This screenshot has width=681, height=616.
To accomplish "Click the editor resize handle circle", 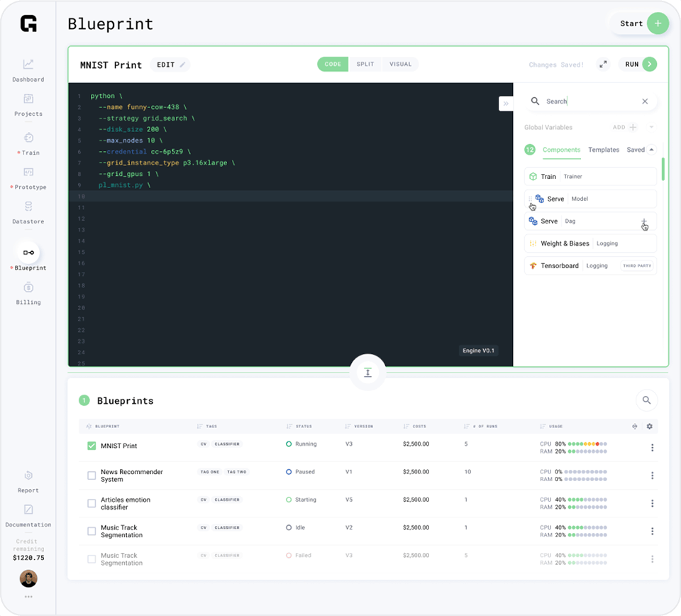I will click(368, 373).
